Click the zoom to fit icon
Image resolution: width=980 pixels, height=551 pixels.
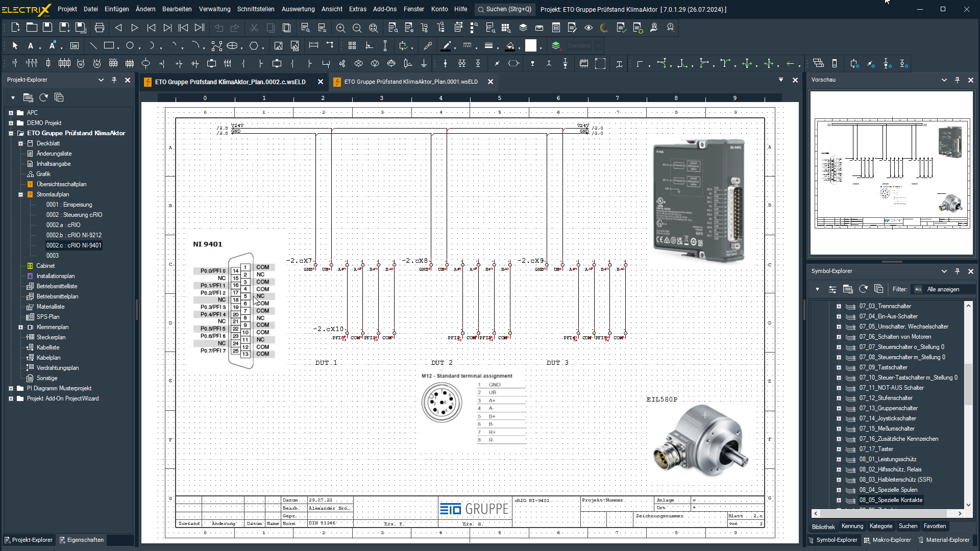[x=374, y=28]
